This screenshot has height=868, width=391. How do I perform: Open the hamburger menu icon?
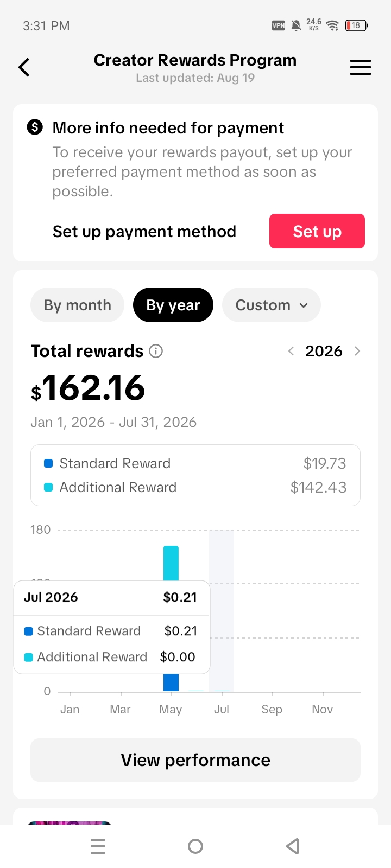[360, 67]
